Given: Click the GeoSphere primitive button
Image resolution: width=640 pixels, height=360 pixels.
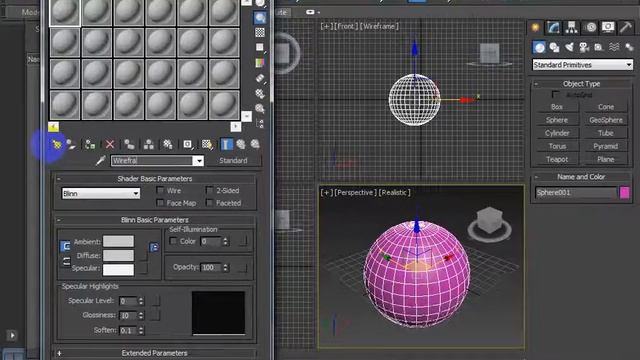Looking at the screenshot, I should point(606,120).
